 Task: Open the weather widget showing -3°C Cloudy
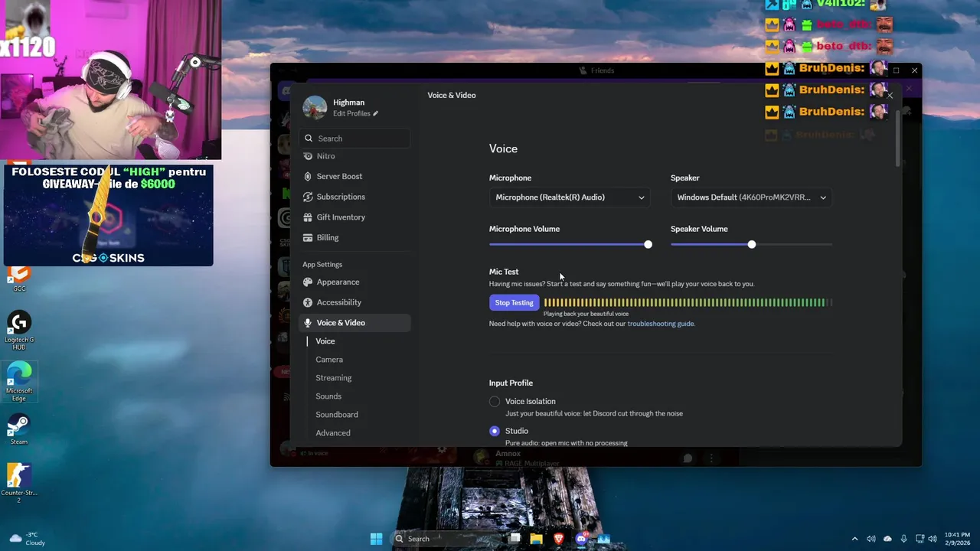27,539
